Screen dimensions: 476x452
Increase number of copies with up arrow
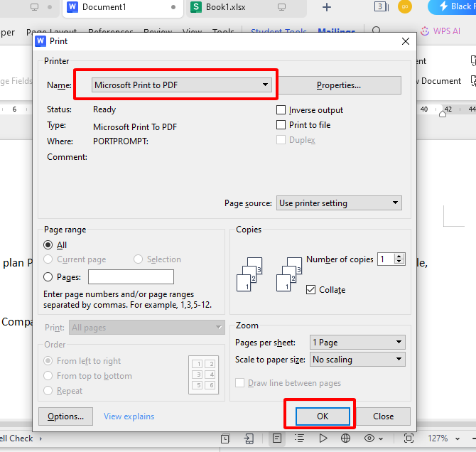tap(399, 257)
